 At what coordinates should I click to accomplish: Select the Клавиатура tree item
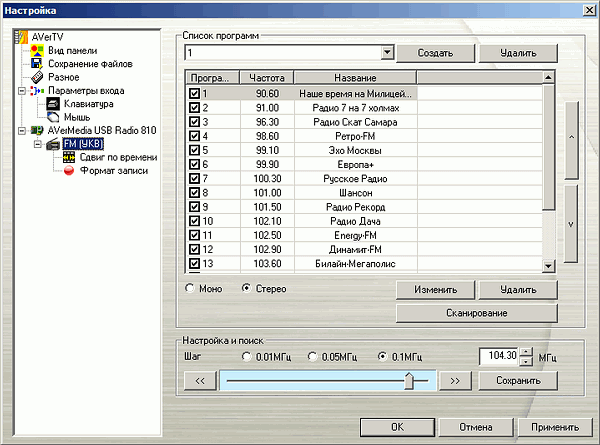click(x=88, y=104)
